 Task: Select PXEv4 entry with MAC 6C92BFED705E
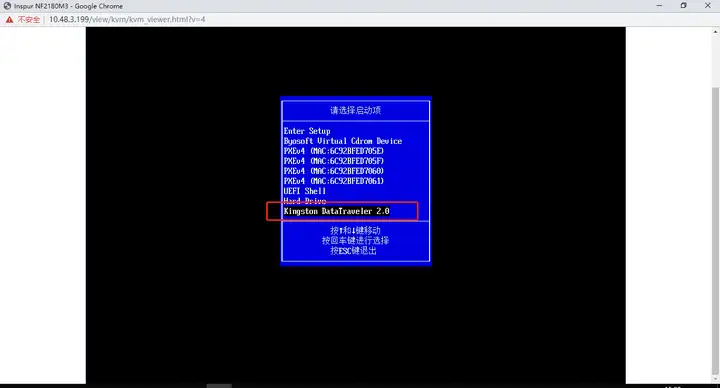pos(333,151)
